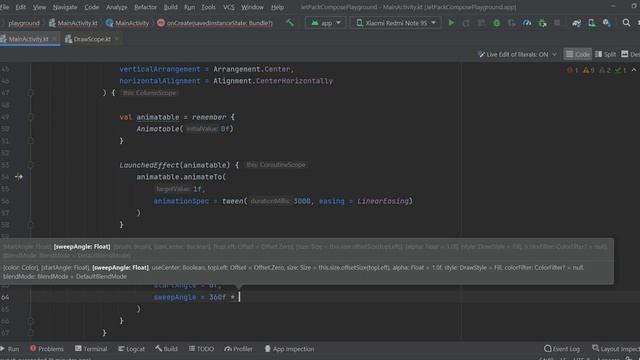Open the Refactor menu
Viewport: 640px width, 360px height.
(145, 7)
